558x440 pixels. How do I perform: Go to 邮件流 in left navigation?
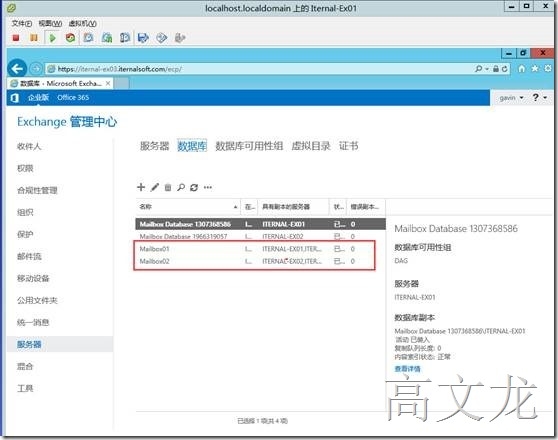tap(29, 257)
